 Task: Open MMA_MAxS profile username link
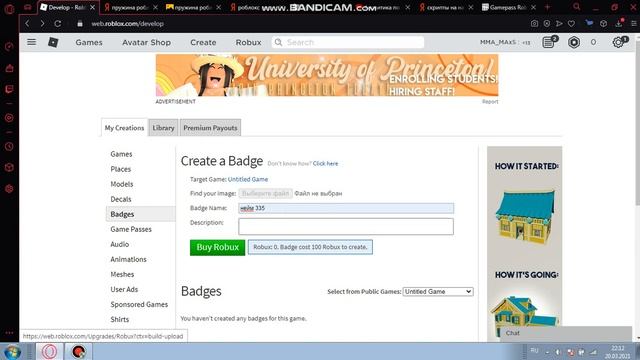tap(498, 42)
